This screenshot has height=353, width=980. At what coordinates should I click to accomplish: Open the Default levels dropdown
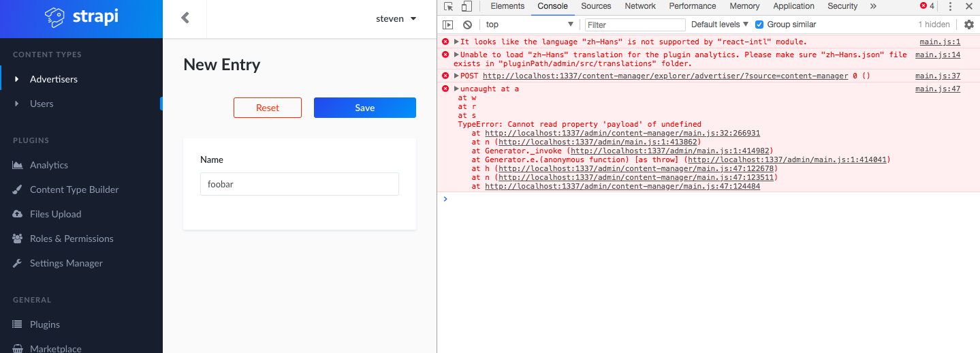point(720,25)
